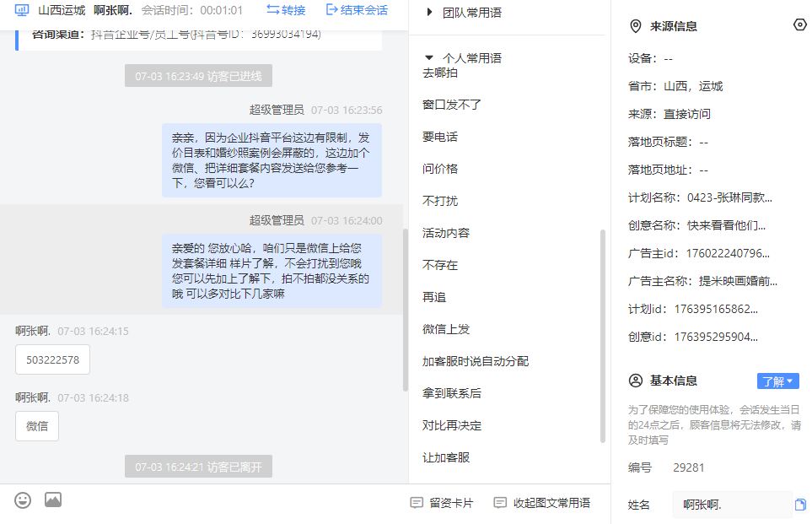Image resolution: width=812 pixels, height=524 pixels.
Task: Select the phrase 加客服时说自动分配
Action: (x=476, y=361)
